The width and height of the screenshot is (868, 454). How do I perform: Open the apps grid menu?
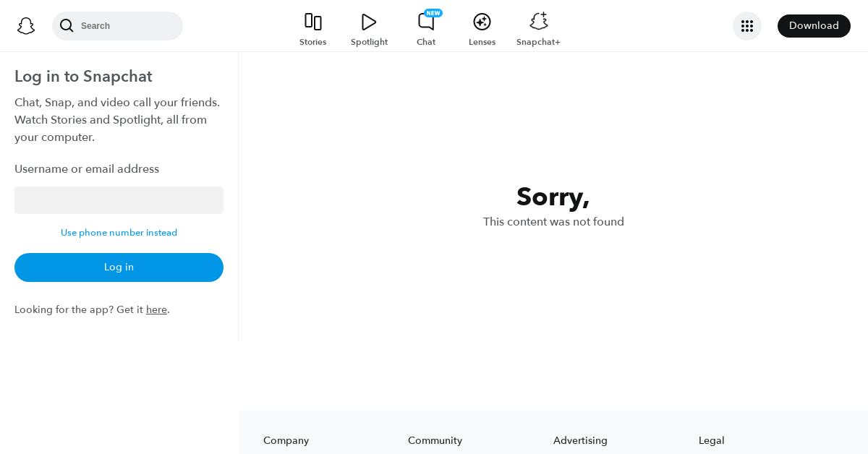(747, 26)
